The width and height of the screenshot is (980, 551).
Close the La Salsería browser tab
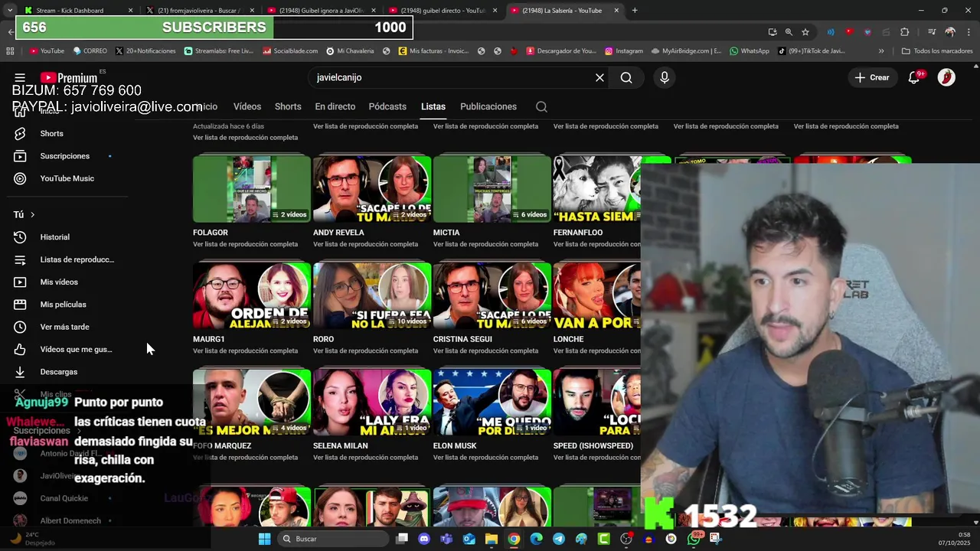click(x=616, y=11)
